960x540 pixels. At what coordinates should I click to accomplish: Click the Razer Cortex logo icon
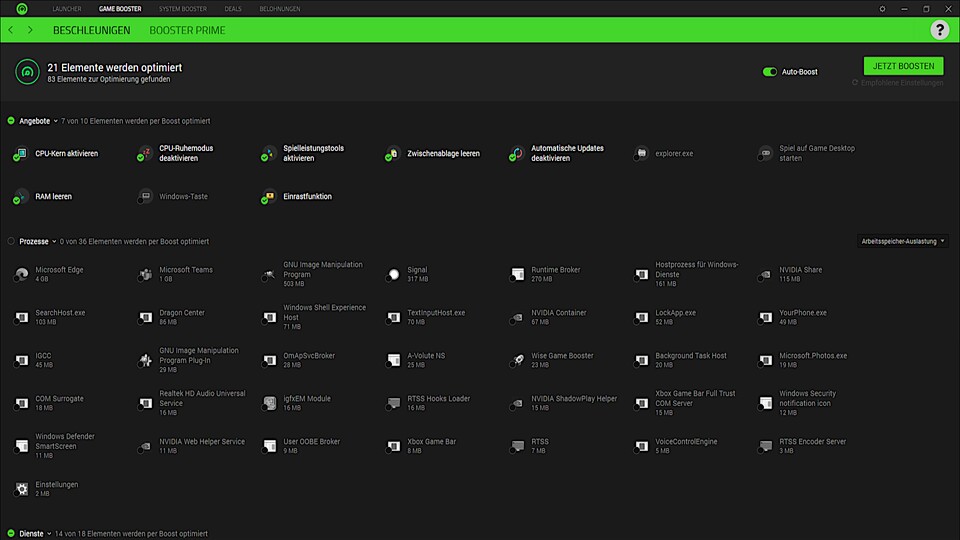[22, 9]
